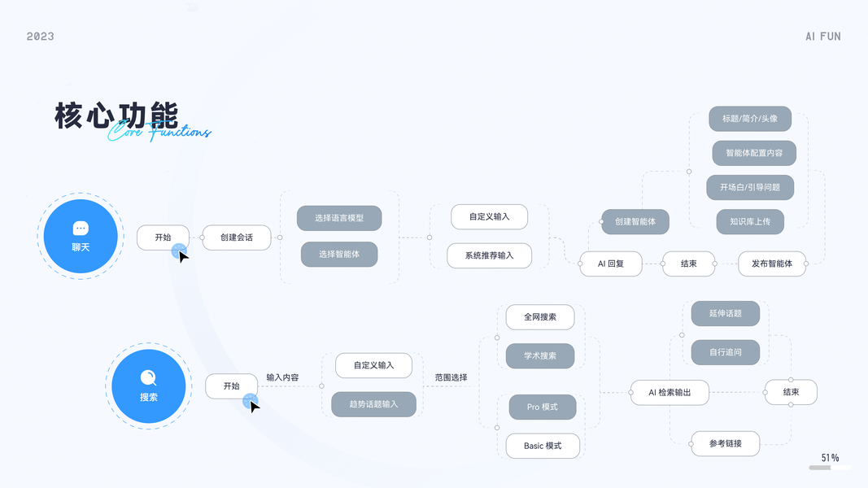Choose the 系统推荐输入 node

tap(489, 255)
